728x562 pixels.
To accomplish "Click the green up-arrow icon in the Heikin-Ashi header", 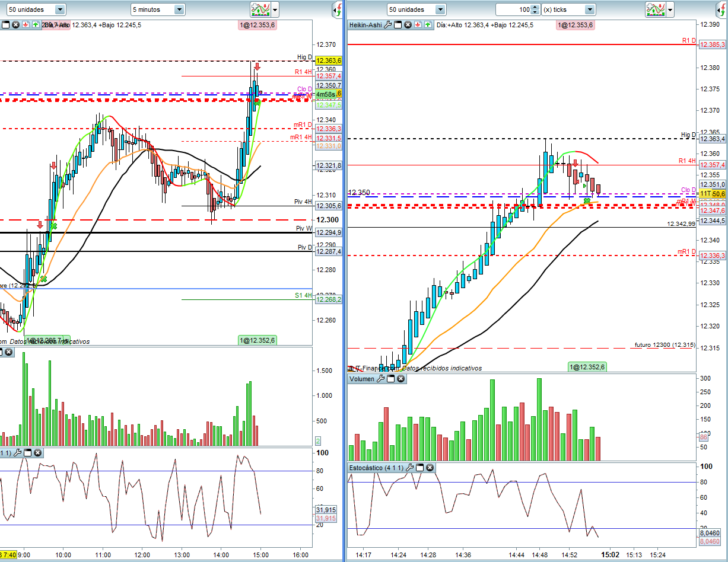I will tap(428, 25).
